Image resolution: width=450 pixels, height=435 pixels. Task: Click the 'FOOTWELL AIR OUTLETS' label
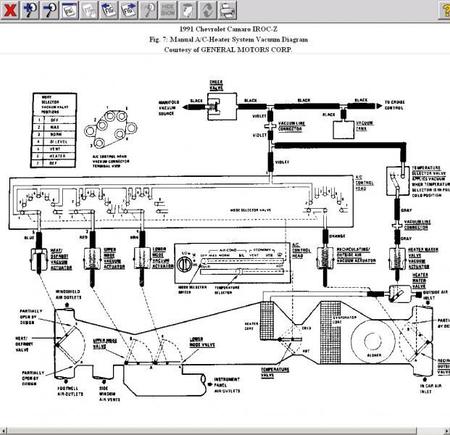coord(70,391)
